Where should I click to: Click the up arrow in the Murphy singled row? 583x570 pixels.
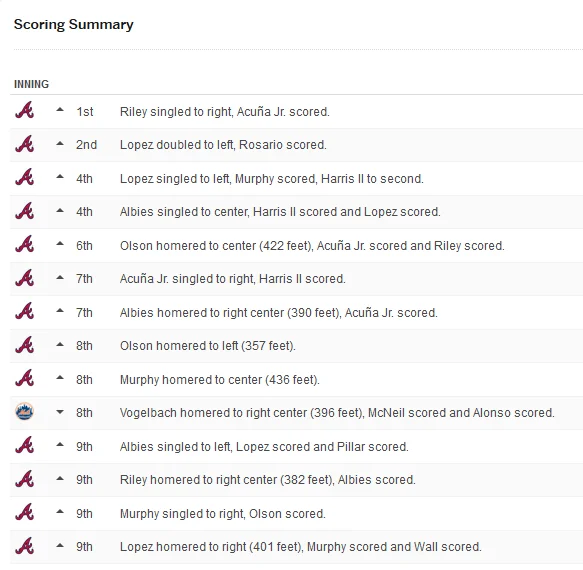tap(60, 512)
